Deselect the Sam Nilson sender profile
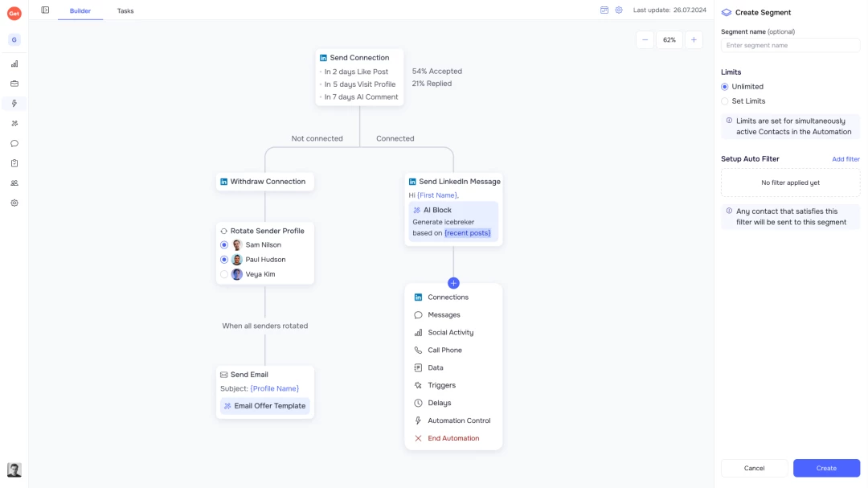This screenshot has height=488, width=868. [224, 245]
